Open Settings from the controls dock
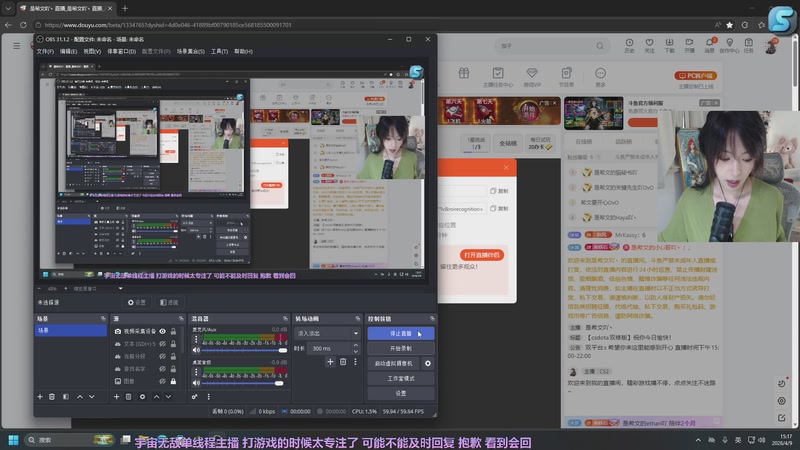The width and height of the screenshot is (800, 450). pyautogui.click(x=401, y=393)
